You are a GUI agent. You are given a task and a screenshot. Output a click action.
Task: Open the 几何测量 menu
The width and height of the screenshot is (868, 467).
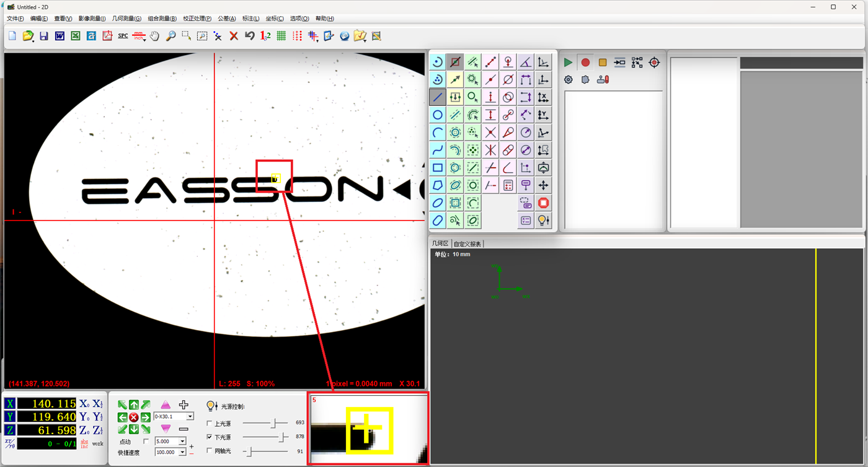[126, 19]
